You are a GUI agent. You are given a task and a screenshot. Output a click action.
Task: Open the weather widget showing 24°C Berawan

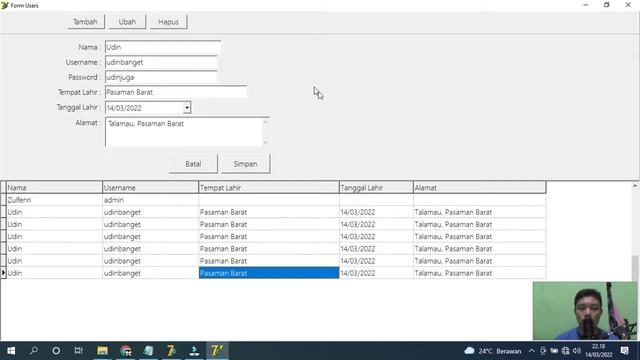coord(493,351)
